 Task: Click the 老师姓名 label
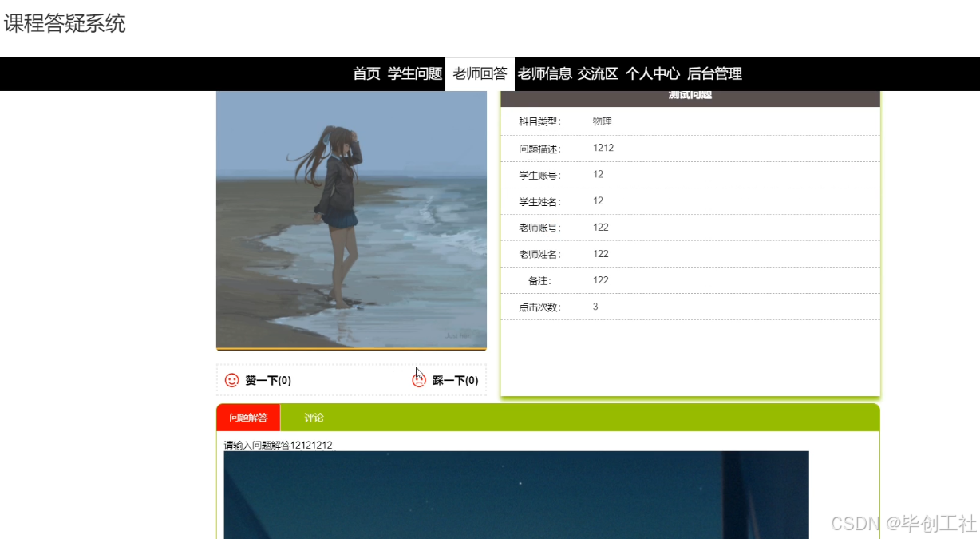pos(540,254)
